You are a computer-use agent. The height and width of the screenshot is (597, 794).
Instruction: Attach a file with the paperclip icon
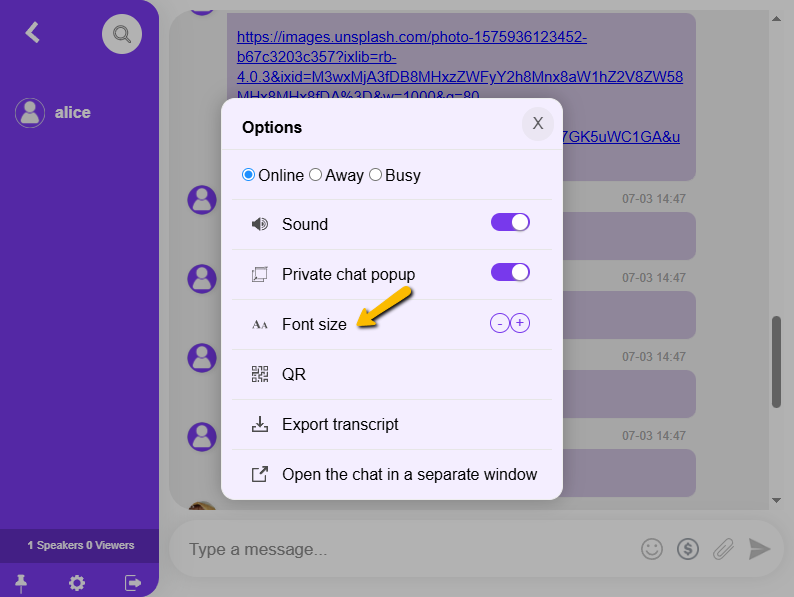coord(723,548)
